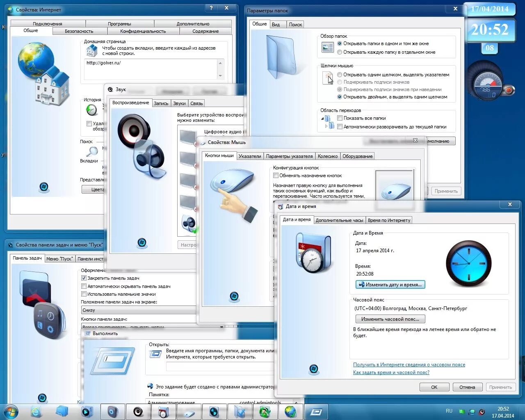The image size is (525, 420).
Task: Click the 17/04/2014 calendar date gadget
Action: click(x=490, y=9)
